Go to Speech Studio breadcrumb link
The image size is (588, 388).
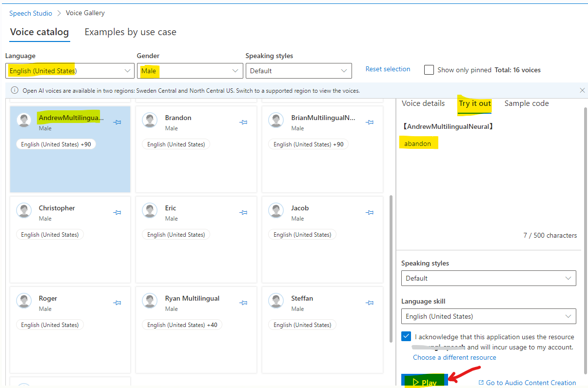pos(31,13)
